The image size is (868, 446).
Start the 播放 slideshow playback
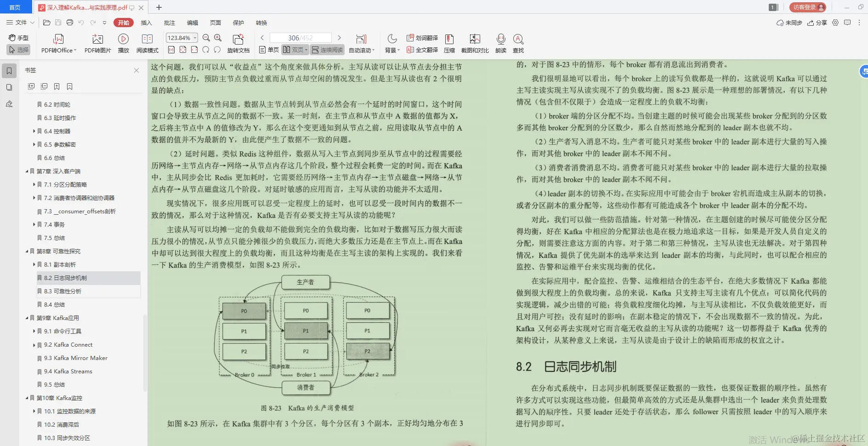click(123, 43)
